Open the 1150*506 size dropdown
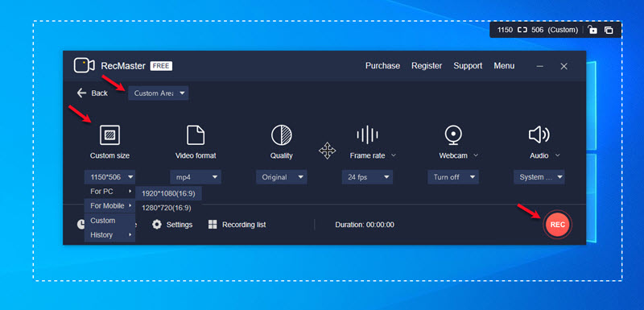The width and height of the screenshot is (644, 310). 109,177
